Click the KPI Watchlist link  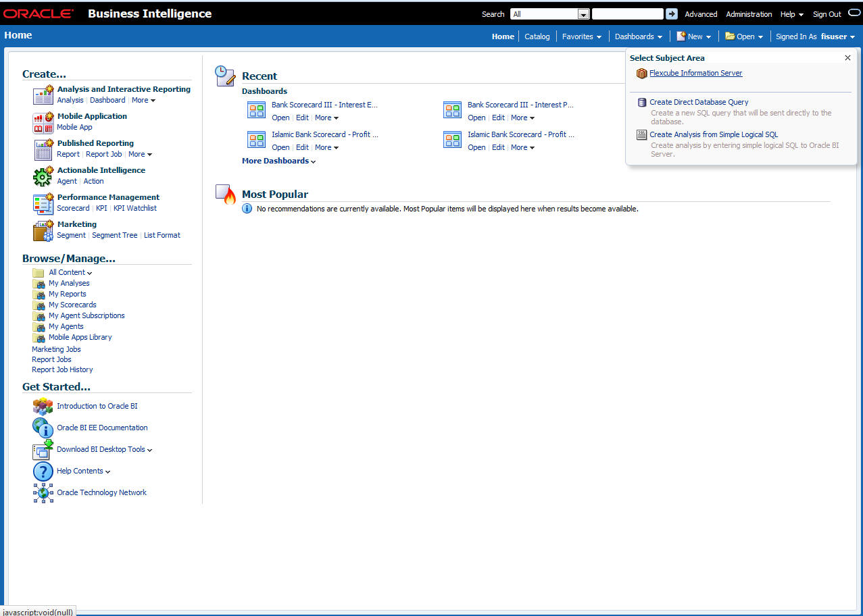tap(135, 208)
